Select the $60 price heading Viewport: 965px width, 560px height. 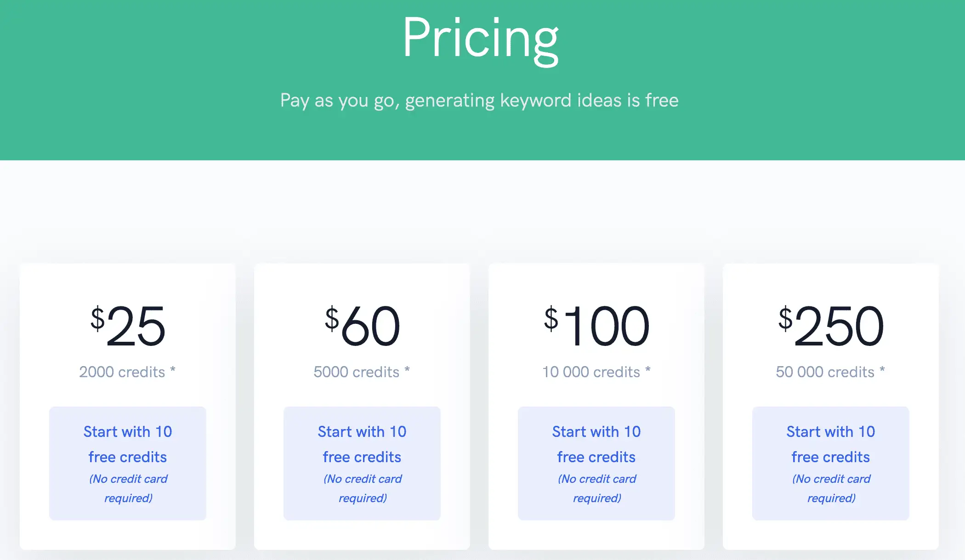[362, 326]
